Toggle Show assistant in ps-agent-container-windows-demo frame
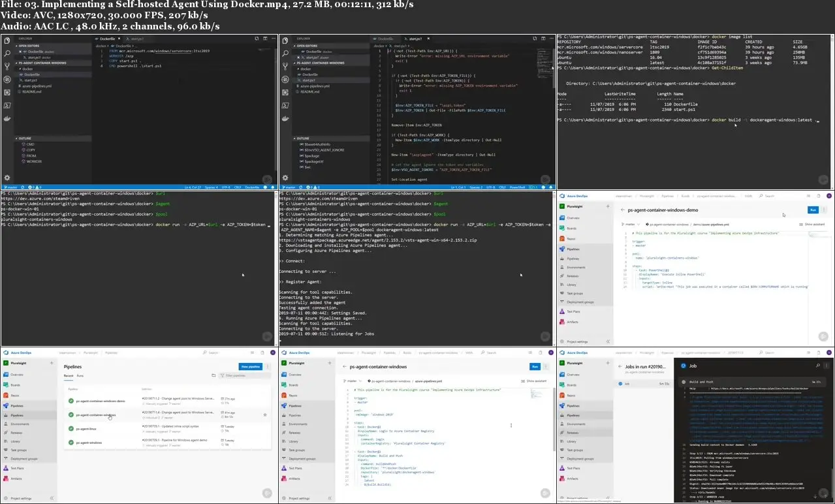835x504 pixels. pyautogui.click(x=812, y=225)
